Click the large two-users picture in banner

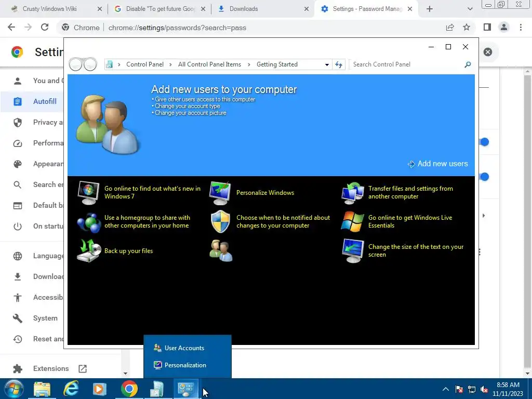pyautogui.click(x=107, y=125)
